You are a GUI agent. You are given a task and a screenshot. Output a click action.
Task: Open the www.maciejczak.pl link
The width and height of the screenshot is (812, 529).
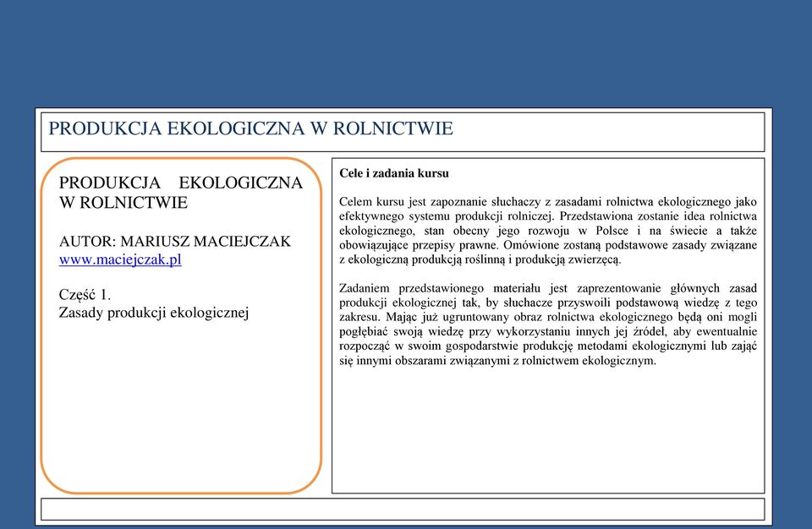click(120, 259)
